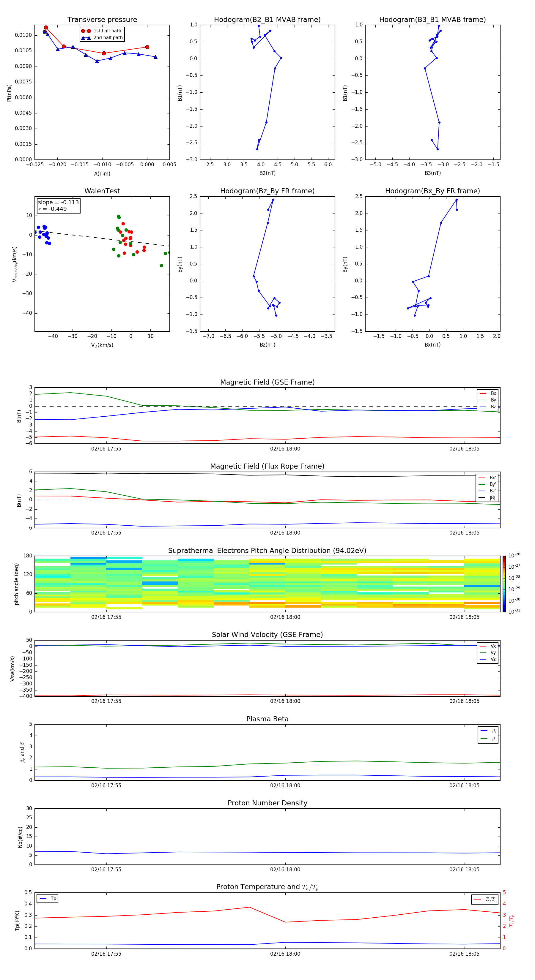Click the "V_A(km/s)" x-axis label of WalenTest
The width and height of the screenshot is (535, 980).
(102, 345)
